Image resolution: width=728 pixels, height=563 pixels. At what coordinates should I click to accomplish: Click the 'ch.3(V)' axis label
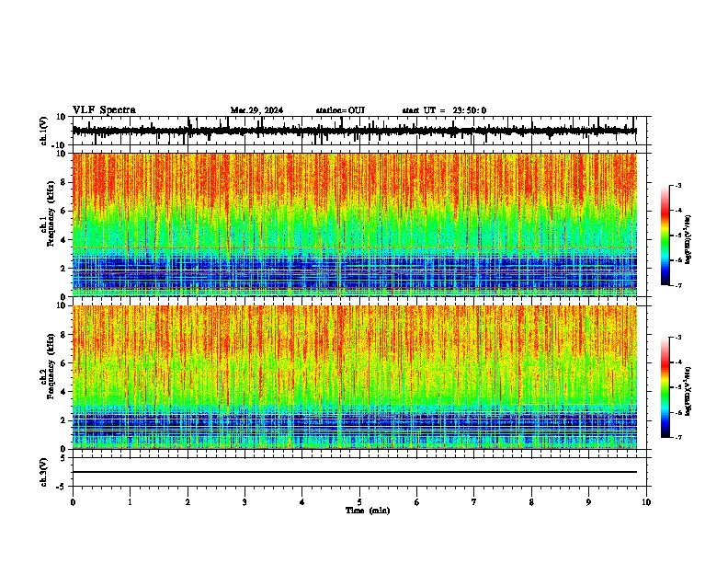[44, 473]
